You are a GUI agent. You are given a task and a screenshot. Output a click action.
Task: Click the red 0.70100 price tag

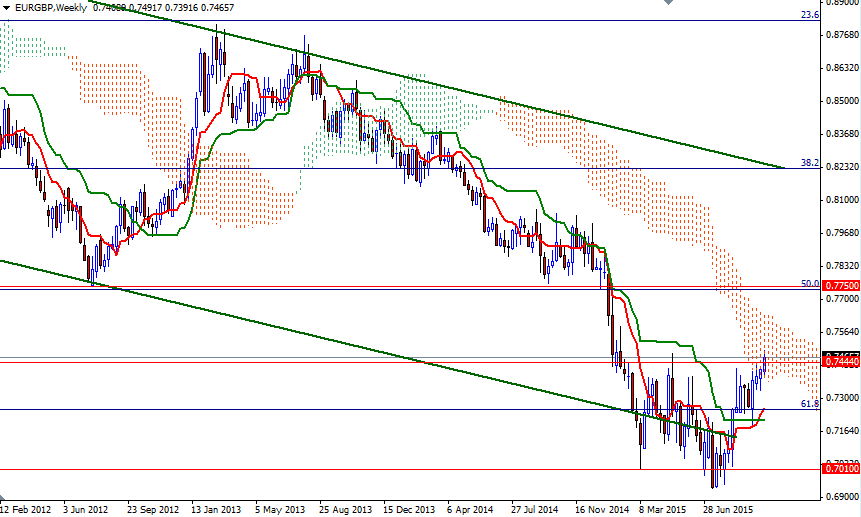pos(840,467)
